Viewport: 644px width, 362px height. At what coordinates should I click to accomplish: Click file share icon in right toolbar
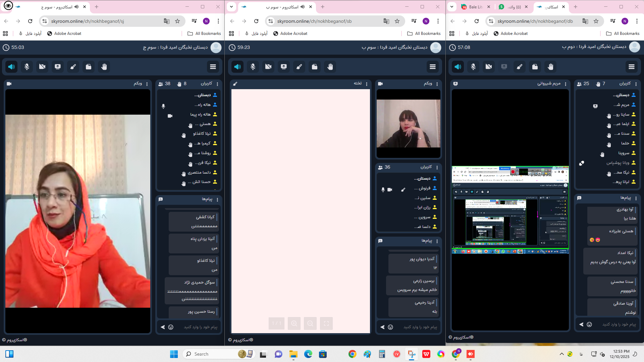[535, 67]
